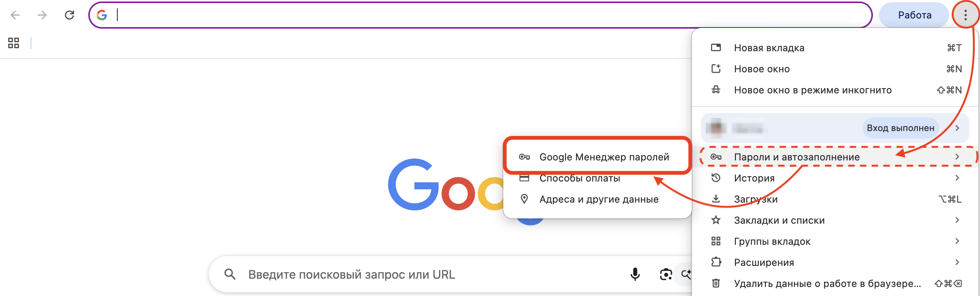Expand the signed-in profile row chevron
The width and height of the screenshot is (980, 296).
coord(958,128)
